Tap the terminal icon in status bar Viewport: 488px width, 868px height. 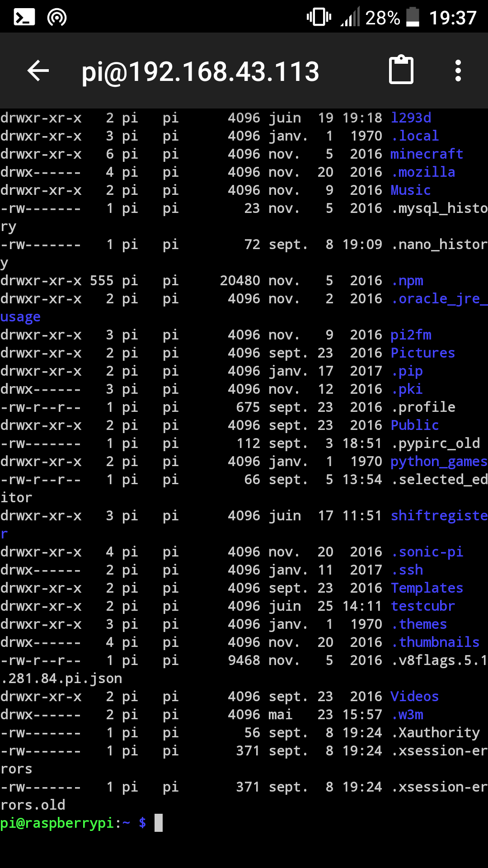tap(24, 18)
